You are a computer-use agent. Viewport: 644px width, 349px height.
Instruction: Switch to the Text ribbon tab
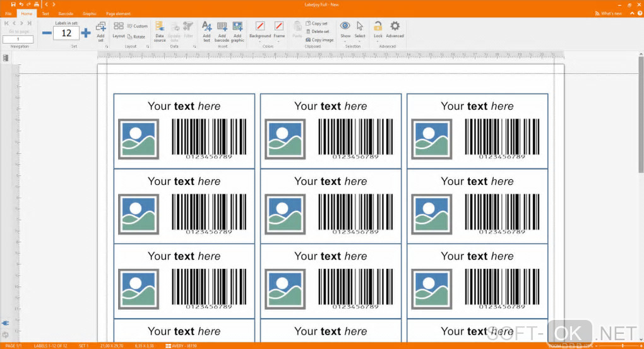click(x=45, y=13)
